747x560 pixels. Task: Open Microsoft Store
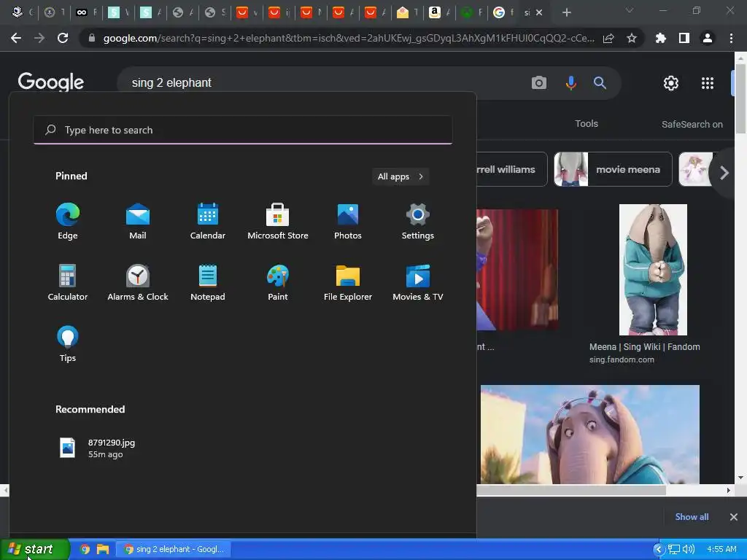[278, 221]
